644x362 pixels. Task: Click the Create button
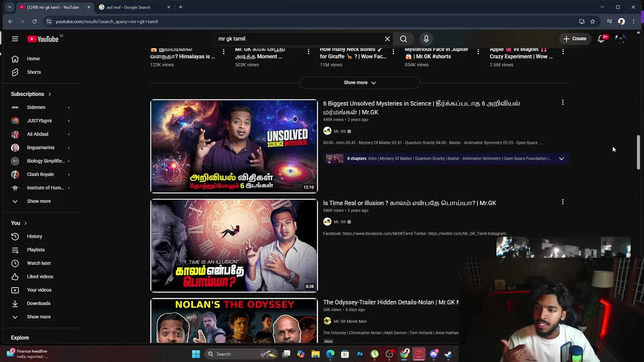575,39
